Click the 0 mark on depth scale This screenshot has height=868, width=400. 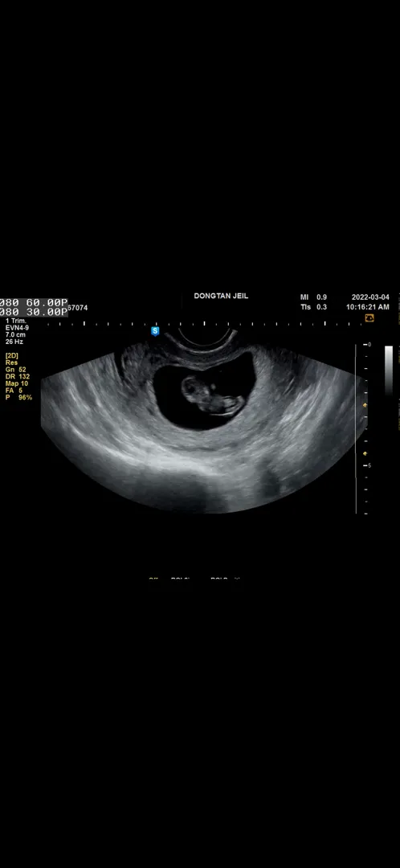click(x=367, y=345)
